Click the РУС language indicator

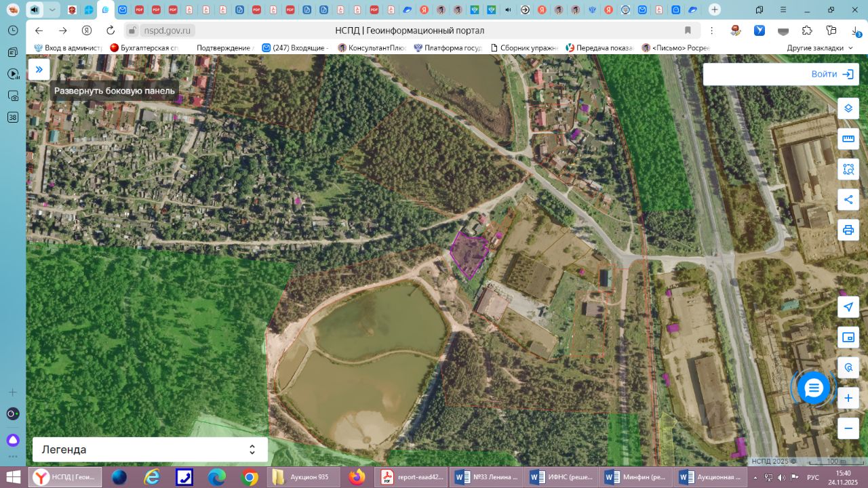pyautogui.click(x=813, y=478)
